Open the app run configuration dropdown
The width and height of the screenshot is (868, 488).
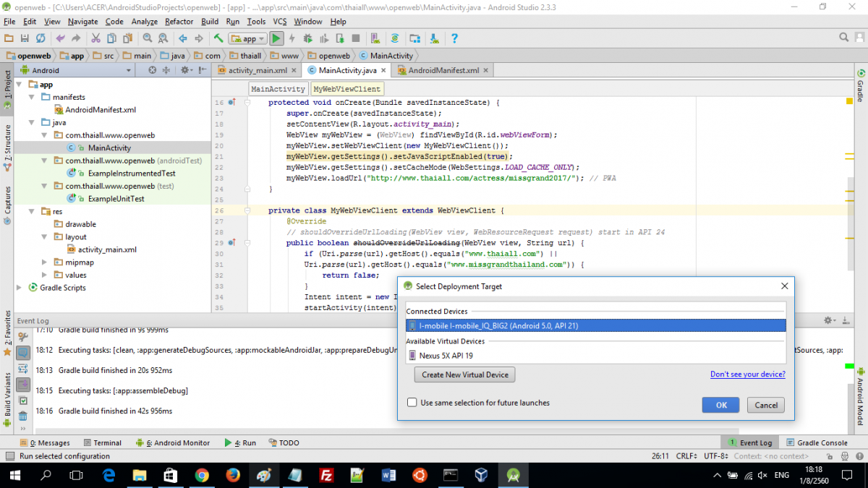(247, 38)
